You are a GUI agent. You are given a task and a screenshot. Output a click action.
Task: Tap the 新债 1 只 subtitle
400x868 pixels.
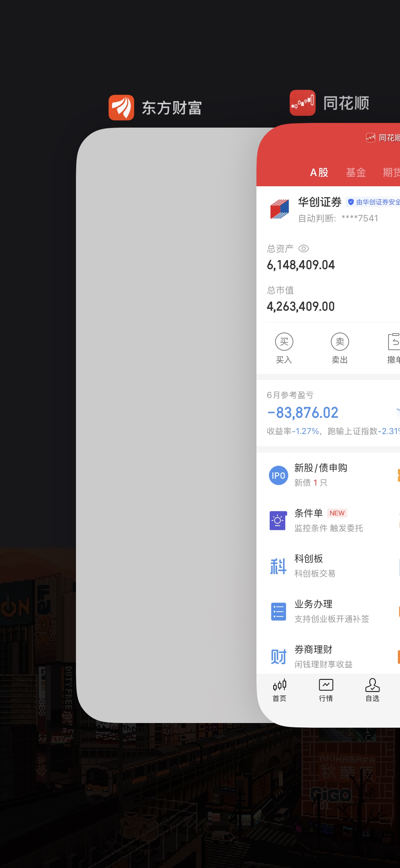311,483
